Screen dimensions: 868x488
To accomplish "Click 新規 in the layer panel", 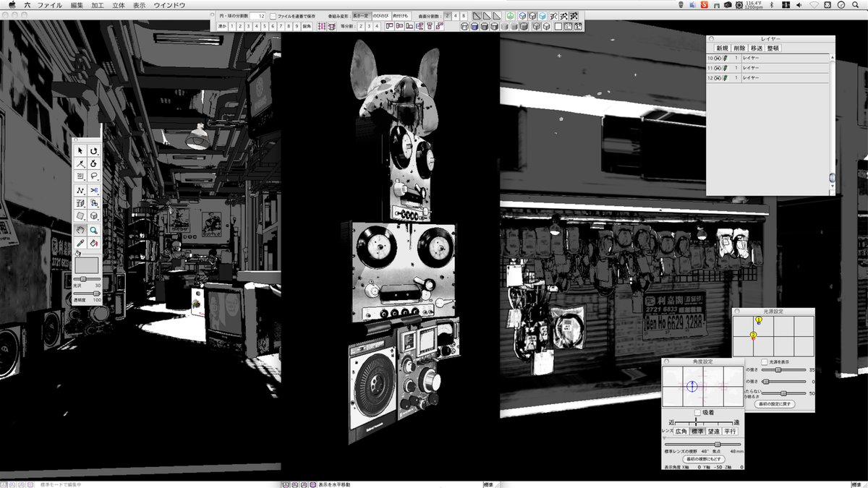I will click(723, 48).
